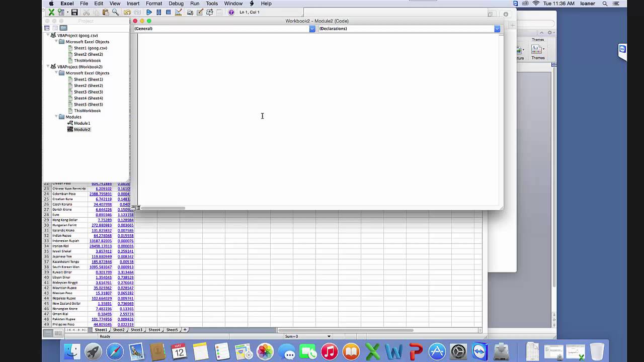This screenshot has height=362, width=644.
Task: Click the Wi-Fi status menu bar icon
Action: (x=536, y=4)
